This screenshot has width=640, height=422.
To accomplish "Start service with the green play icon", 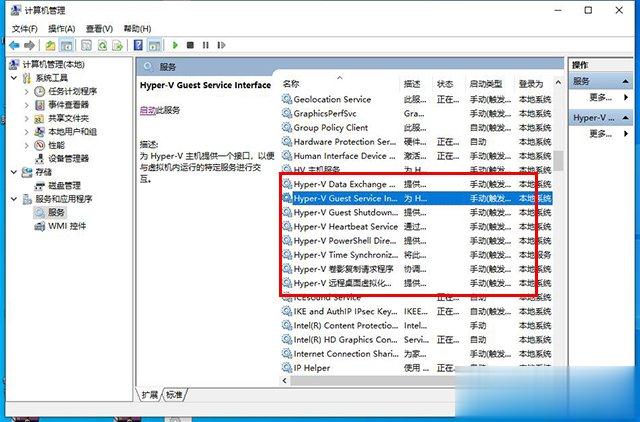I will (175, 45).
